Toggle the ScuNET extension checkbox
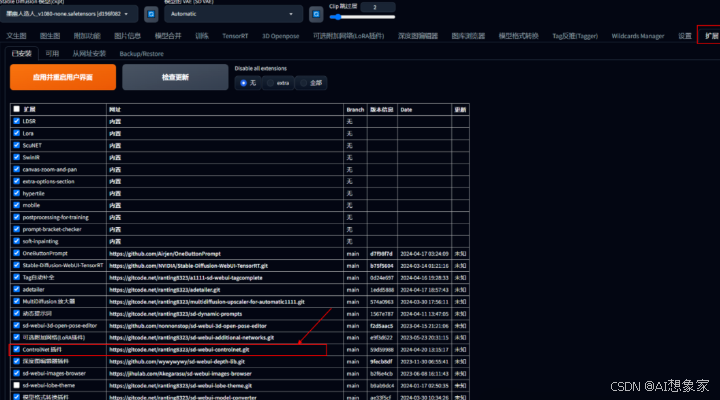This screenshot has width=720, height=400. [17, 145]
